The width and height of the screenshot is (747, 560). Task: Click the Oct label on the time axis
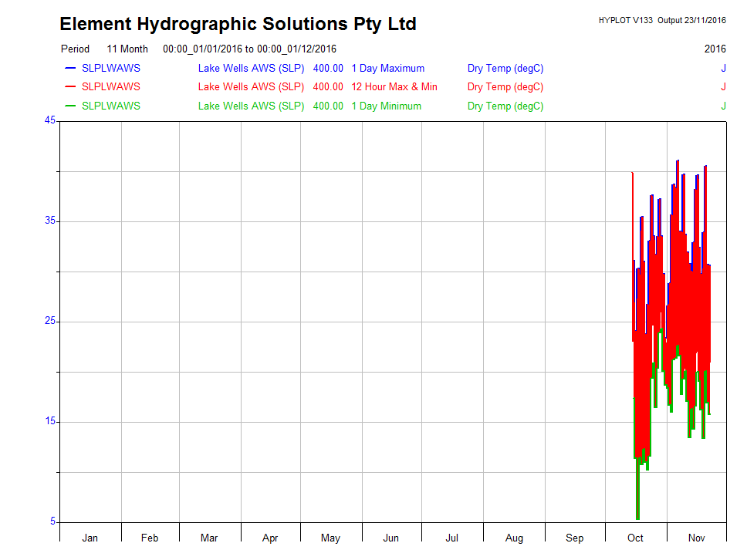point(635,538)
